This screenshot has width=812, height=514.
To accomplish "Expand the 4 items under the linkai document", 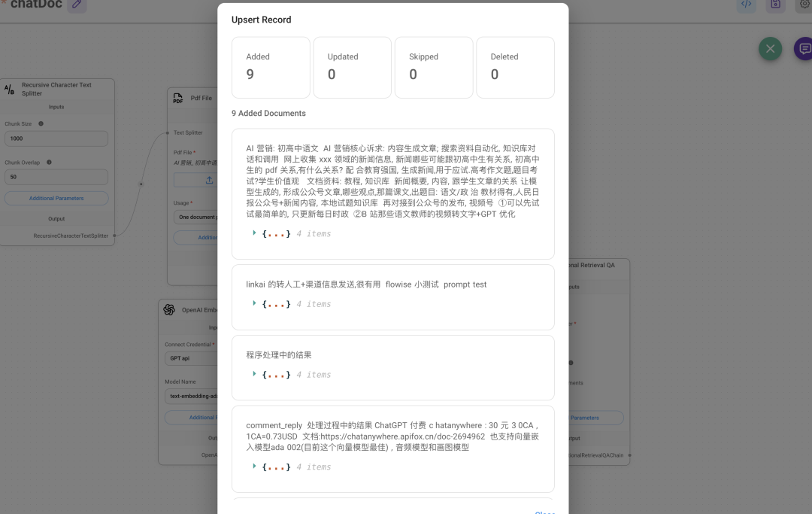I will point(253,303).
